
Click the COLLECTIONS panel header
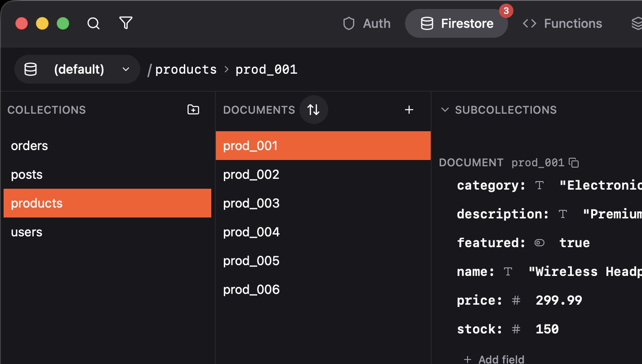click(47, 110)
